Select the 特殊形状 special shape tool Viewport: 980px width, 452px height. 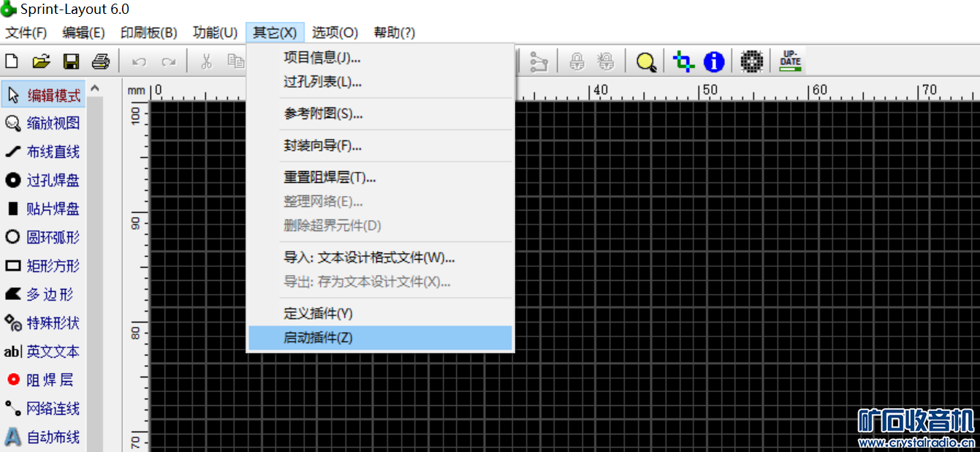pyautogui.click(x=43, y=323)
